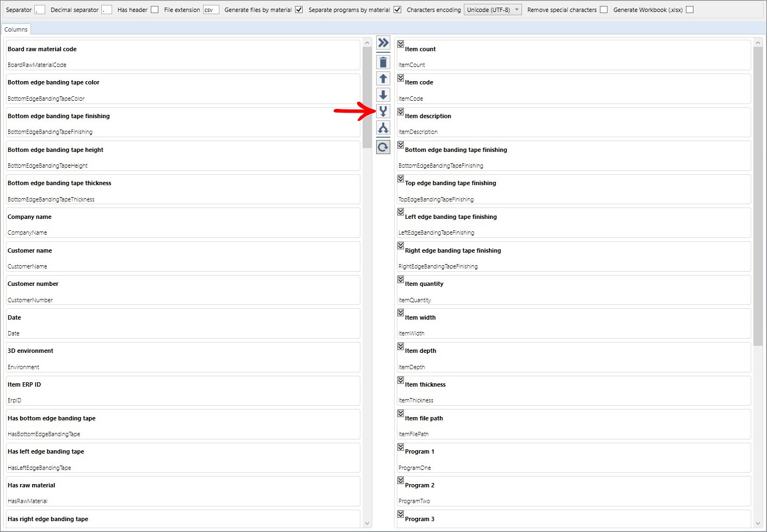This screenshot has width=767, height=532.
Task: Expand the Item thickness column entry
Action: click(401, 380)
